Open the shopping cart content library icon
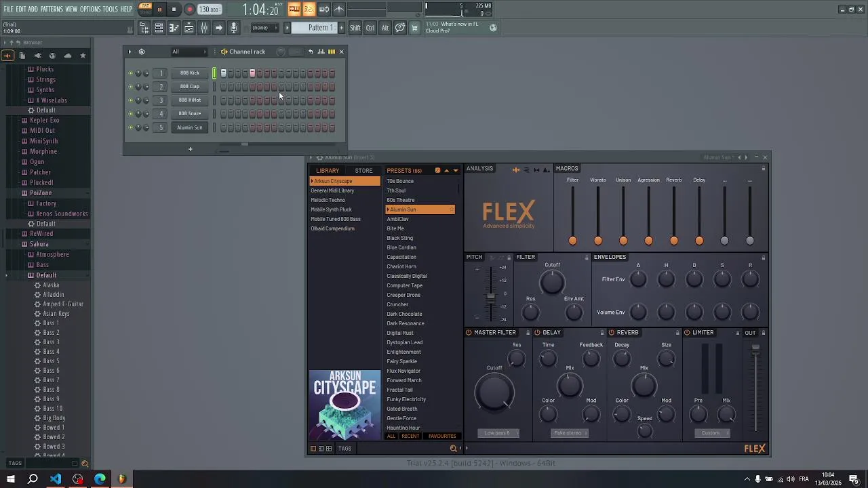The image size is (868, 488). 414,28
